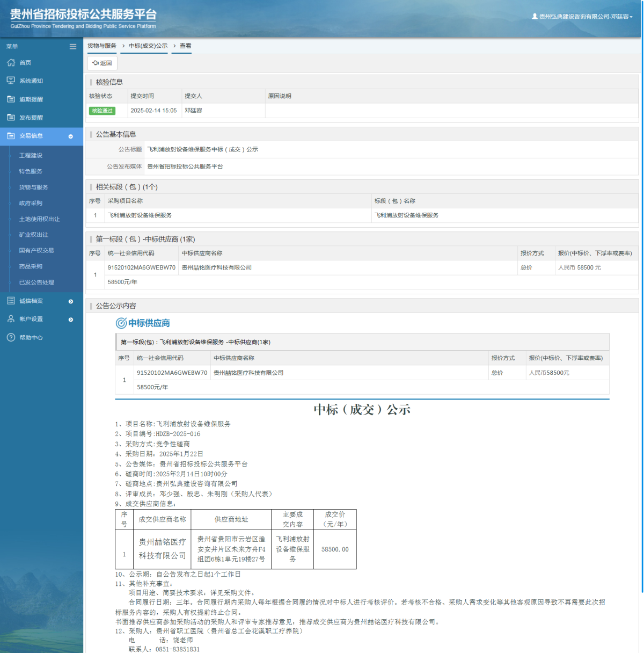Viewport: 644px width, 653px height.
Task: Click the 58500.00 成交价 cell
Action: point(335,549)
